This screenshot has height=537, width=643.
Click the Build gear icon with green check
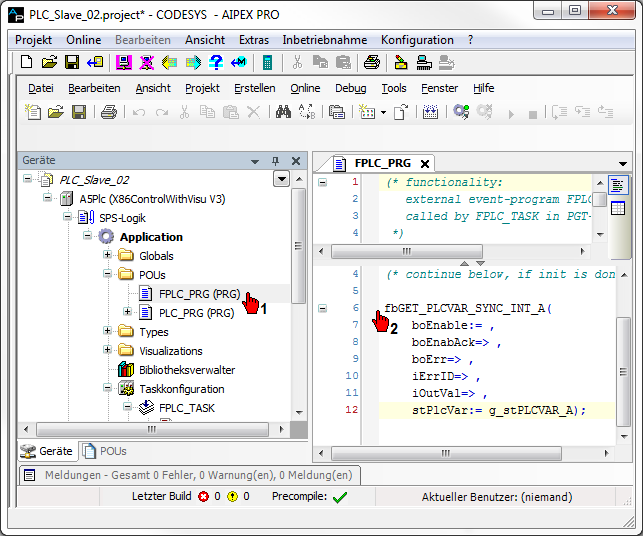[461, 111]
